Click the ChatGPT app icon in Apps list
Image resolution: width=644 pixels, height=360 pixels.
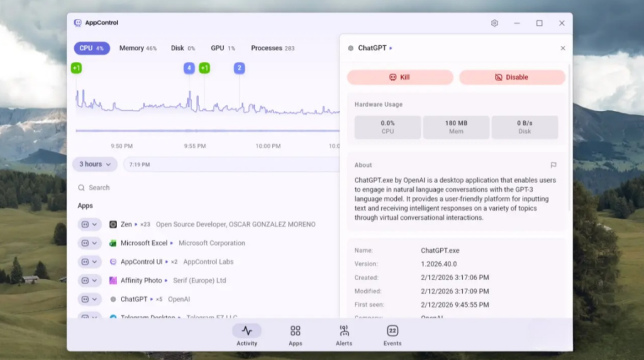[x=113, y=299]
